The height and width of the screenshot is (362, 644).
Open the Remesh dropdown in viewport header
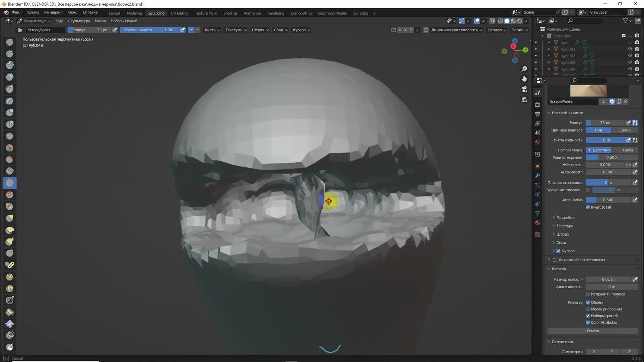click(497, 30)
